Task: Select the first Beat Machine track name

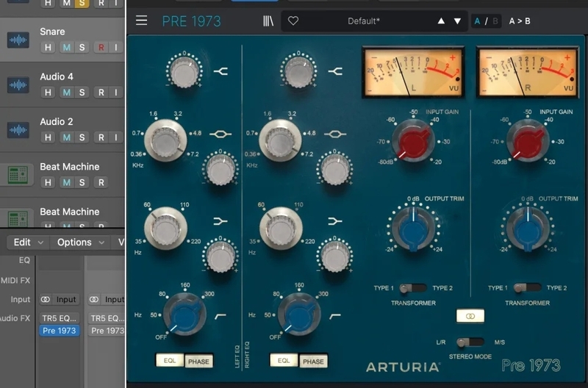Action: coord(70,167)
